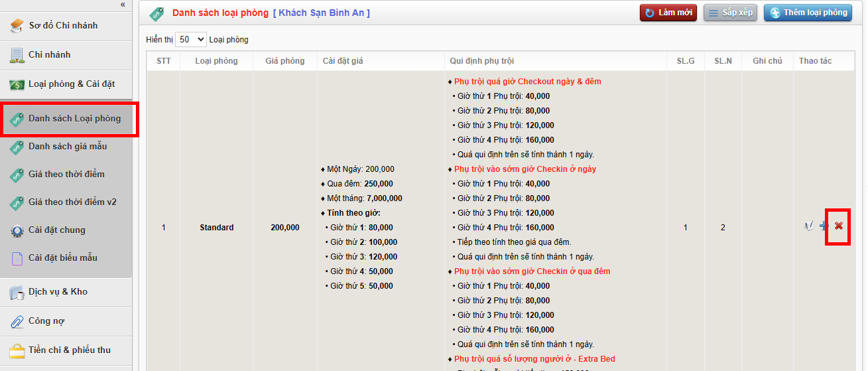Collapse the sidebar with the double-arrow icon

pyautogui.click(x=123, y=5)
